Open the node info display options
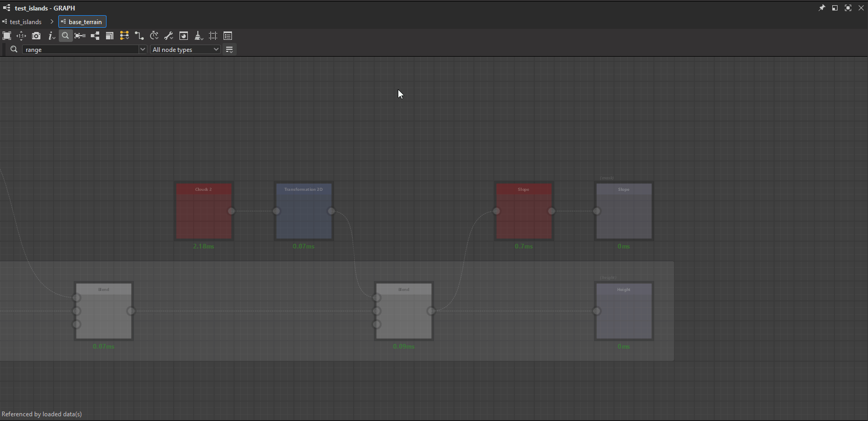Viewport: 868px width, 421px height. coord(51,36)
